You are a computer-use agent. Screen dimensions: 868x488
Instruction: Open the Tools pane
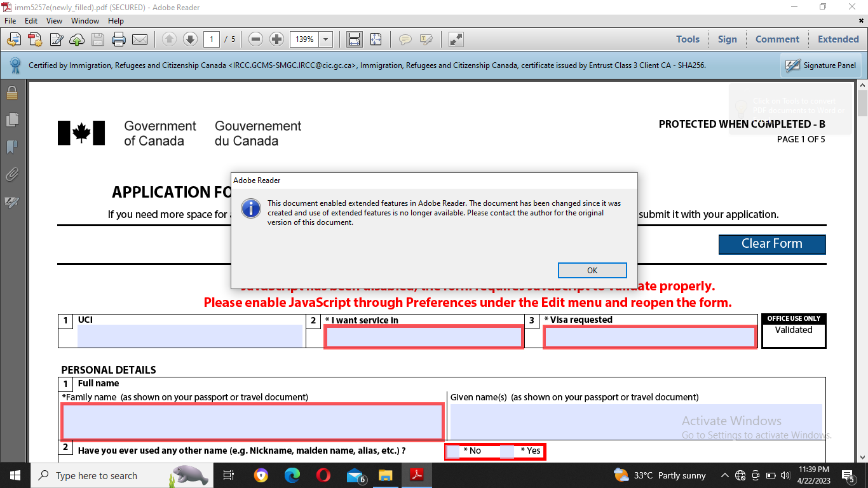[x=688, y=39]
